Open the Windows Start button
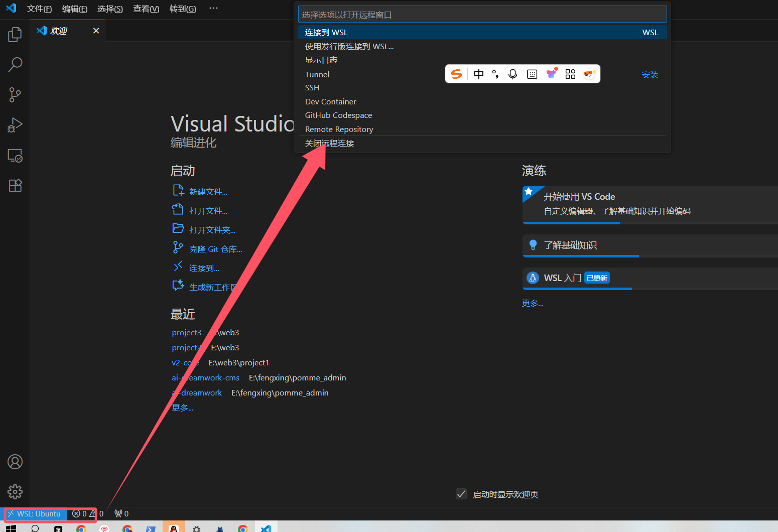The height and width of the screenshot is (532, 778). click(11, 527)
